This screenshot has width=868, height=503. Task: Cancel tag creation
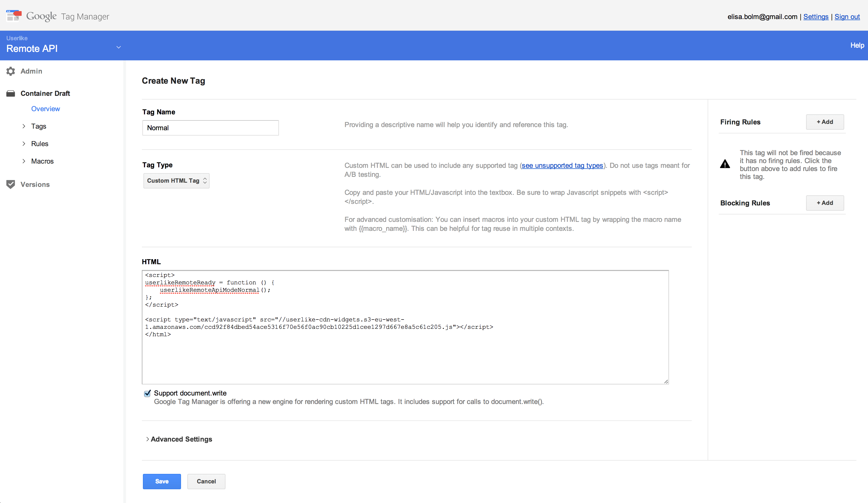point(206,481)
